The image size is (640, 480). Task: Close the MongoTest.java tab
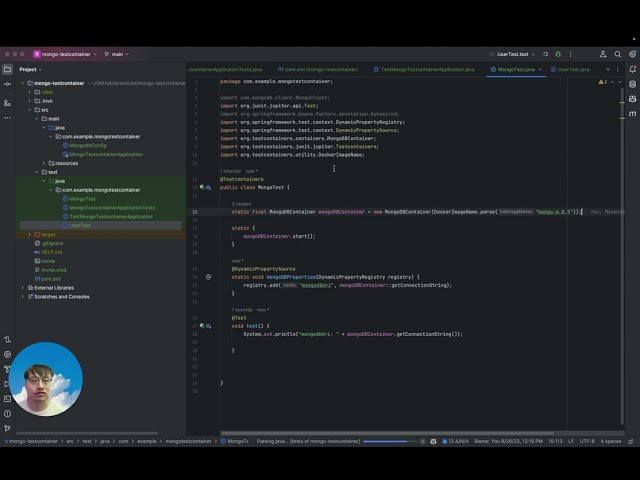point(540,69)
